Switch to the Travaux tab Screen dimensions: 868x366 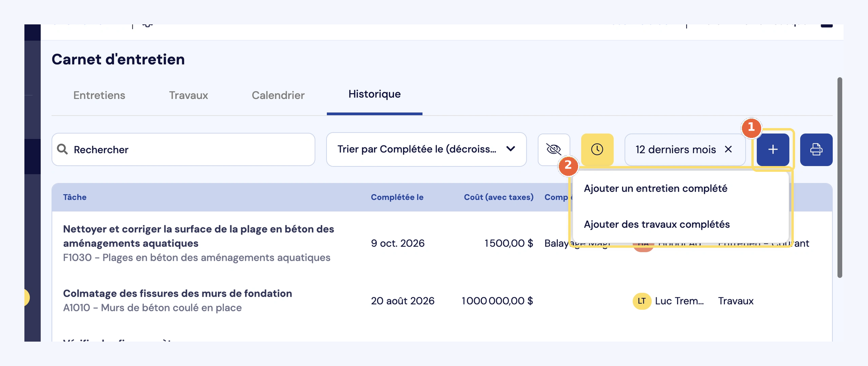(188, 95)
